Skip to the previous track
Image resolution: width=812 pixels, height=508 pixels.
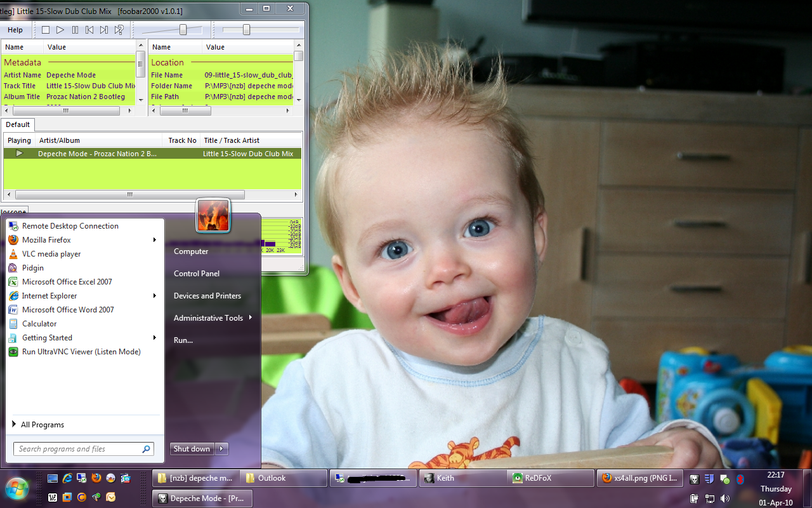(x=89, y=30)
